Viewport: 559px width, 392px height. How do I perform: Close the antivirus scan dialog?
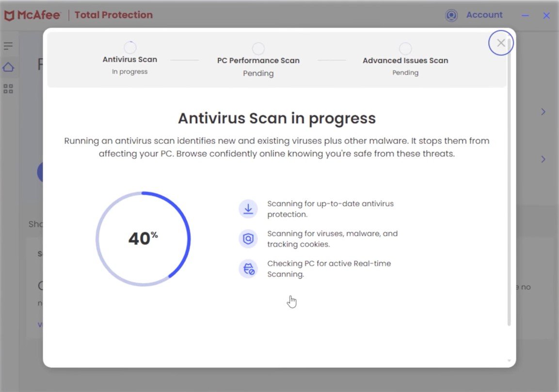click(x=501, y=43)
